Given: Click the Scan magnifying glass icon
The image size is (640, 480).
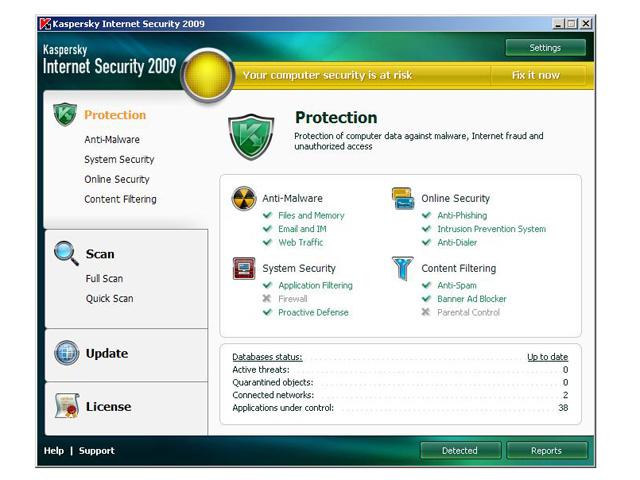Looking at the screenshot, I should pyautogui.click(x=66, y=253).
